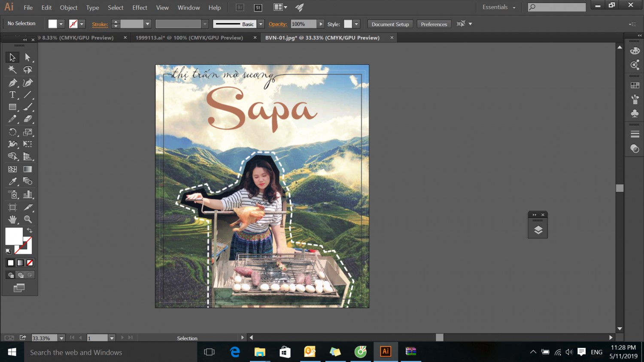
Task: Click the Opacity label link
Action: [x=278, y=24]
